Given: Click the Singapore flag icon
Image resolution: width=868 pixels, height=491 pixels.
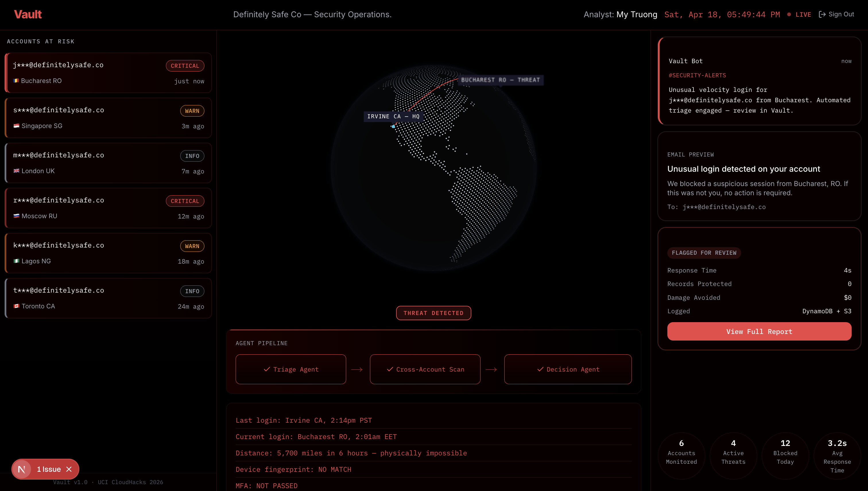Looking at the screenshot, I should pos(16,126).
